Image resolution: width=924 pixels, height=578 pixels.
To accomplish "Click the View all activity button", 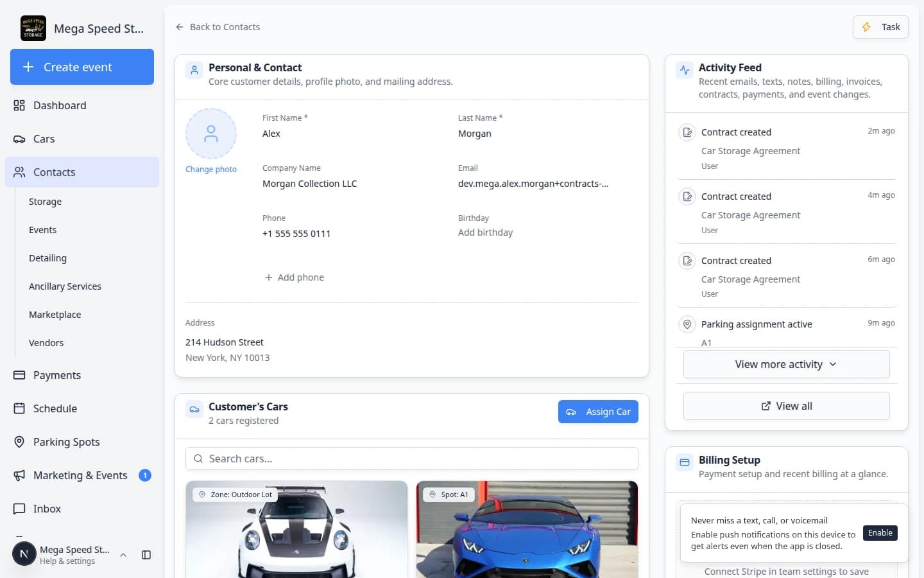I will (x=787, y=406).
